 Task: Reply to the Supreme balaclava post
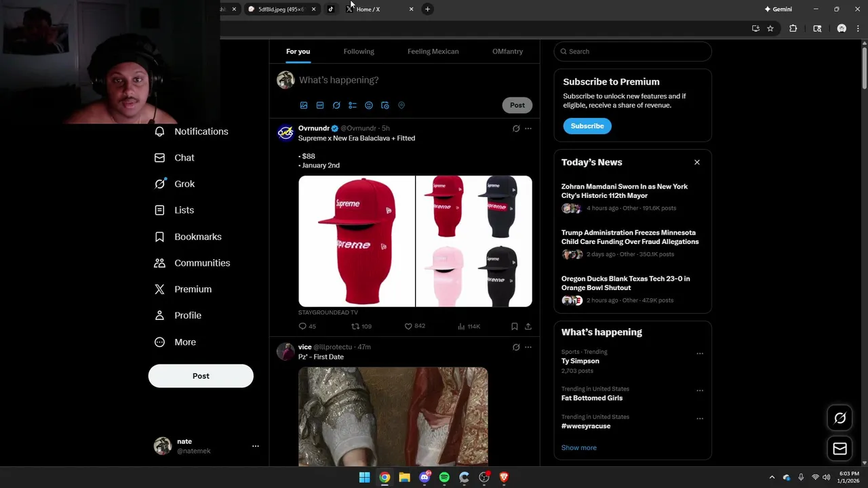(x=307, y=326)
